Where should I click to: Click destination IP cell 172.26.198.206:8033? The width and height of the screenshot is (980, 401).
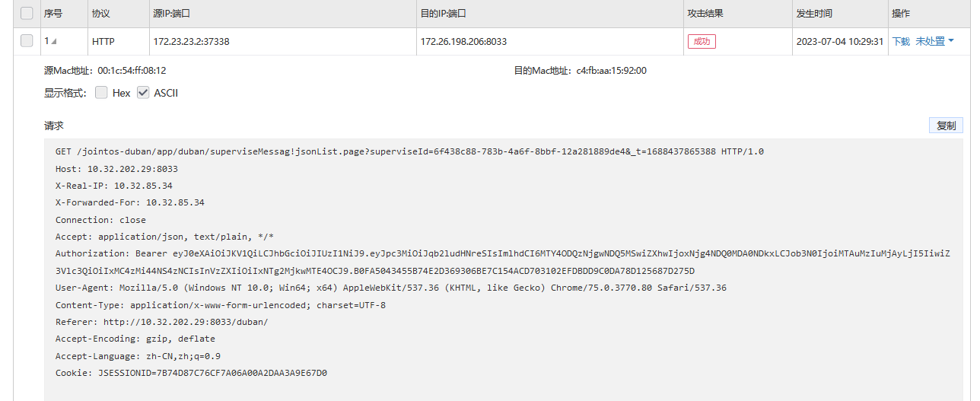[463, 41]
